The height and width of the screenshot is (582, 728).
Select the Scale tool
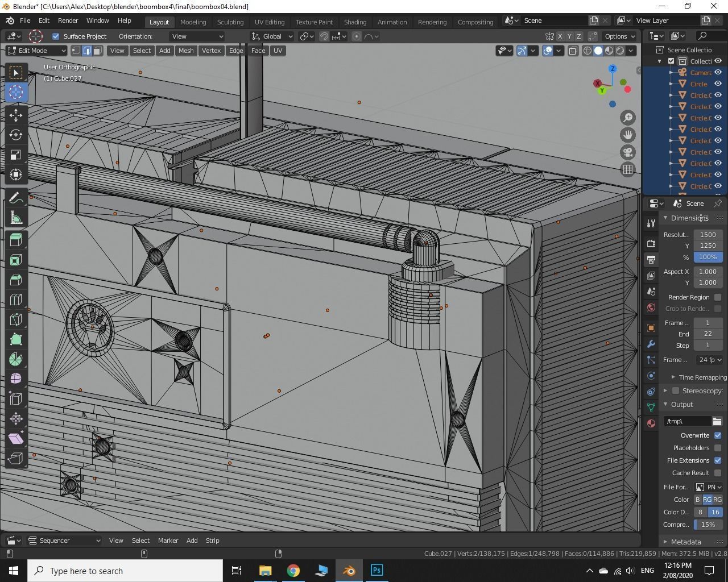16,155
